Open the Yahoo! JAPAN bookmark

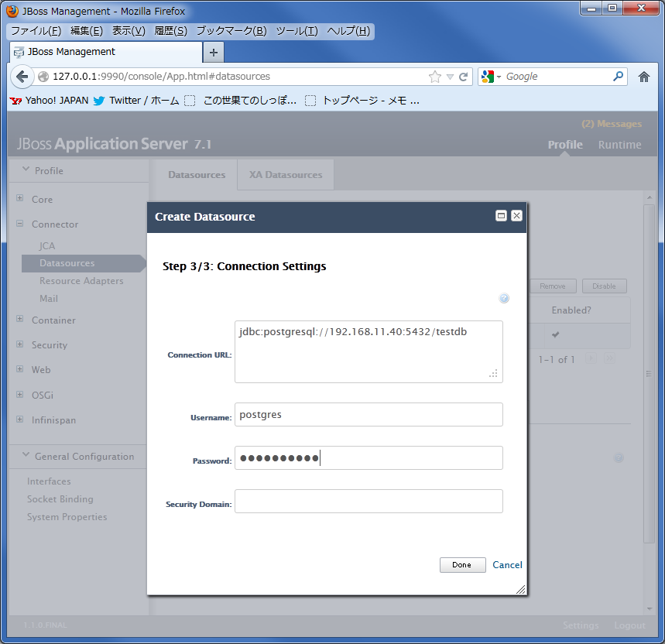(50, 101)
